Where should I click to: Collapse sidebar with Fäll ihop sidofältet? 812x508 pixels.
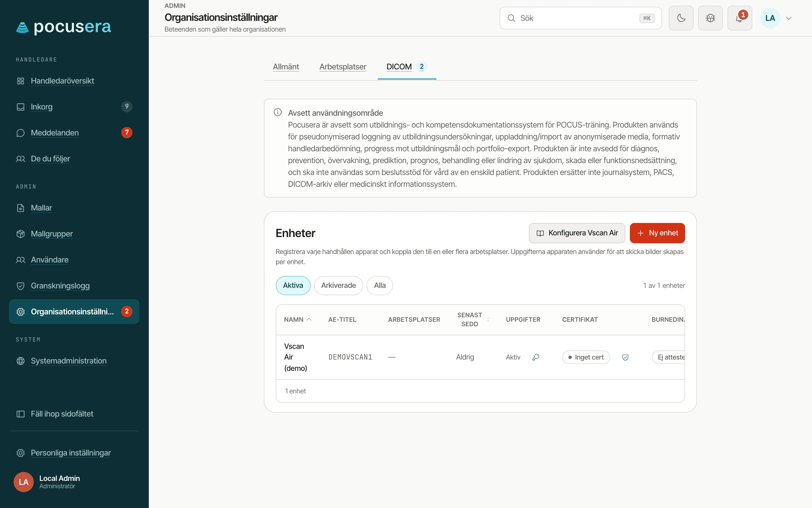pos(74,414)
